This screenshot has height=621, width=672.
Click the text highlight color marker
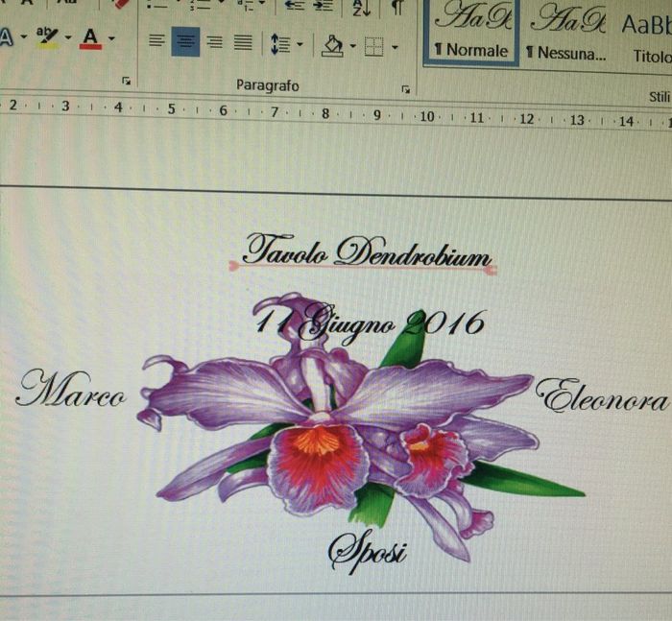click(x=46, y=37)
